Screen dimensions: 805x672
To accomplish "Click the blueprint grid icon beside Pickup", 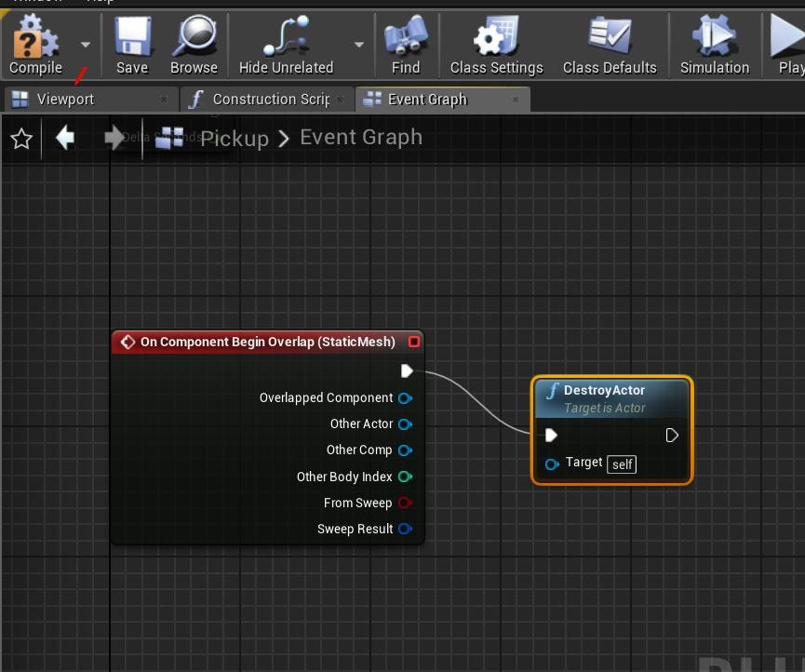I will [169, 138].
